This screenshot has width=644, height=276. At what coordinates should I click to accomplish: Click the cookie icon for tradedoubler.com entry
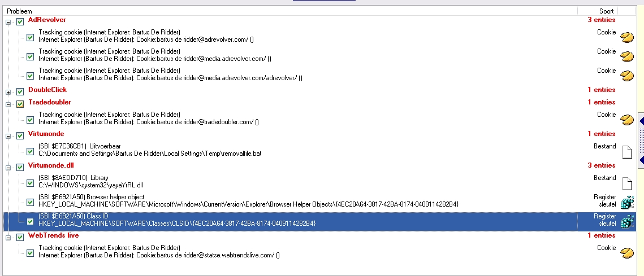(x=626, y=120)
